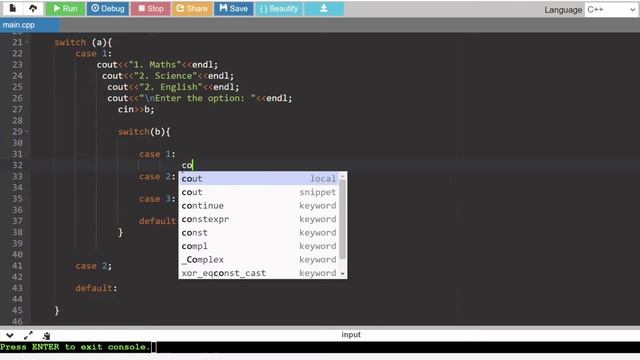
Task: Start the Debug session
Action: [x=108, y=9]
